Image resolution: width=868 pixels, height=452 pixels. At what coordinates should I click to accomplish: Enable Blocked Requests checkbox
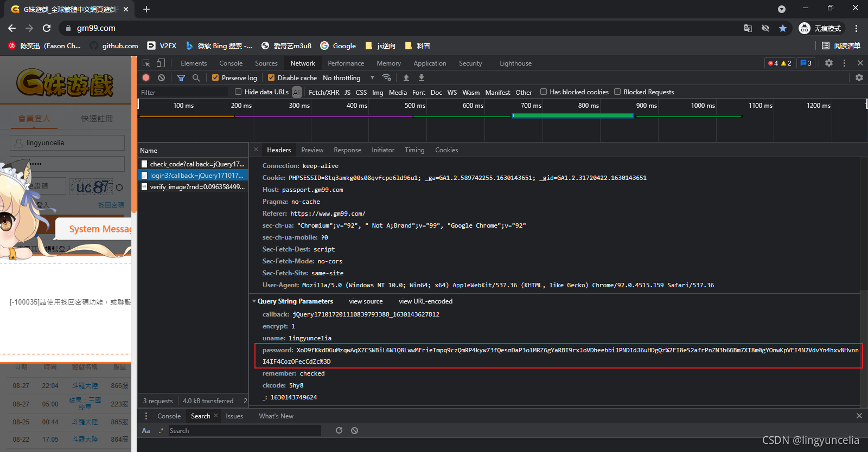(x=617, y=92)
